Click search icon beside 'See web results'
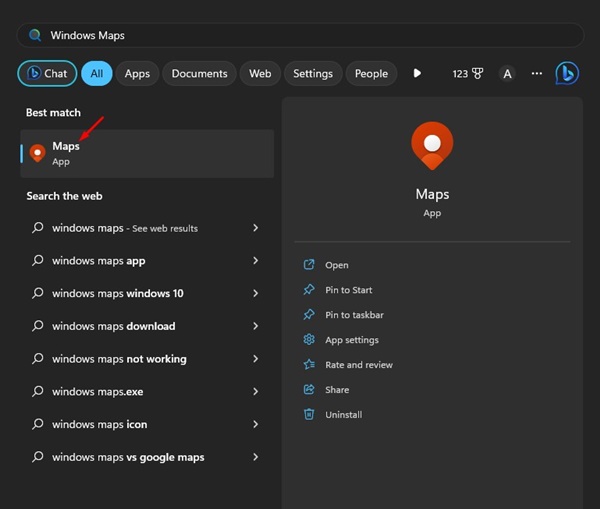 click(x=38, y=228)
